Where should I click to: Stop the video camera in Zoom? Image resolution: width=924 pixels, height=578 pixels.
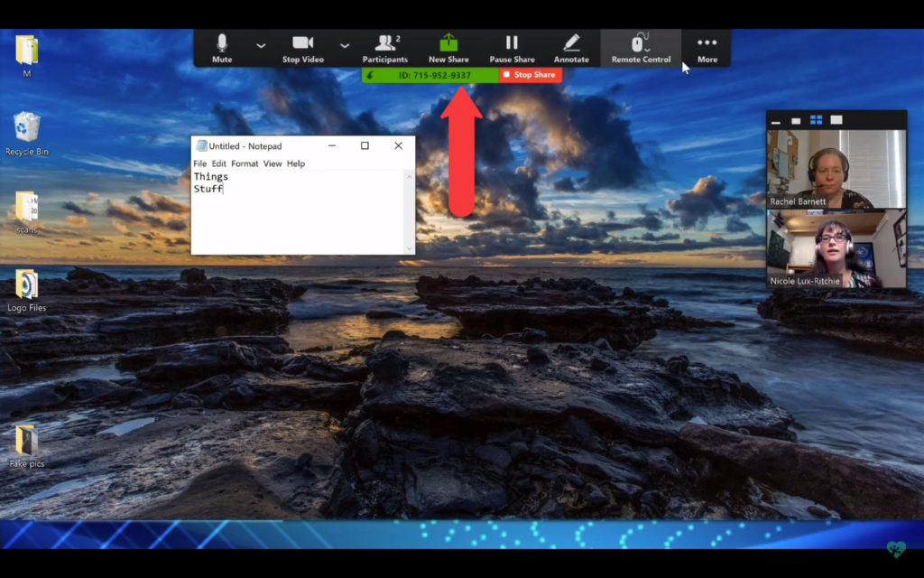tap(302, 47)
